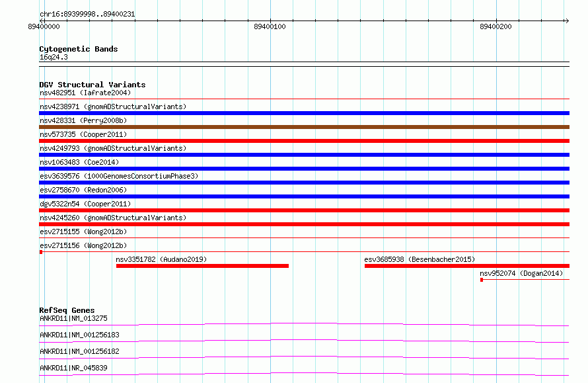Click the small red esv2715156 start marker
Image resolution: width=588 pixels, height=383 pixels.
point(41,252)
